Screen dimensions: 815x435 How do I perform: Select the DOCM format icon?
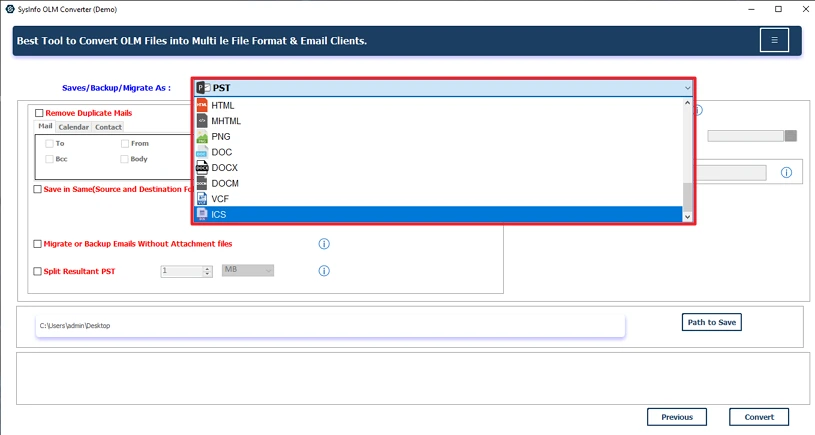click(202, 183)
